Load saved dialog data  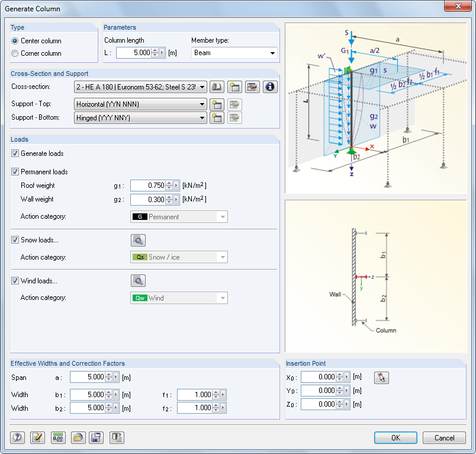pyautogui.click(x=78, y=437)
